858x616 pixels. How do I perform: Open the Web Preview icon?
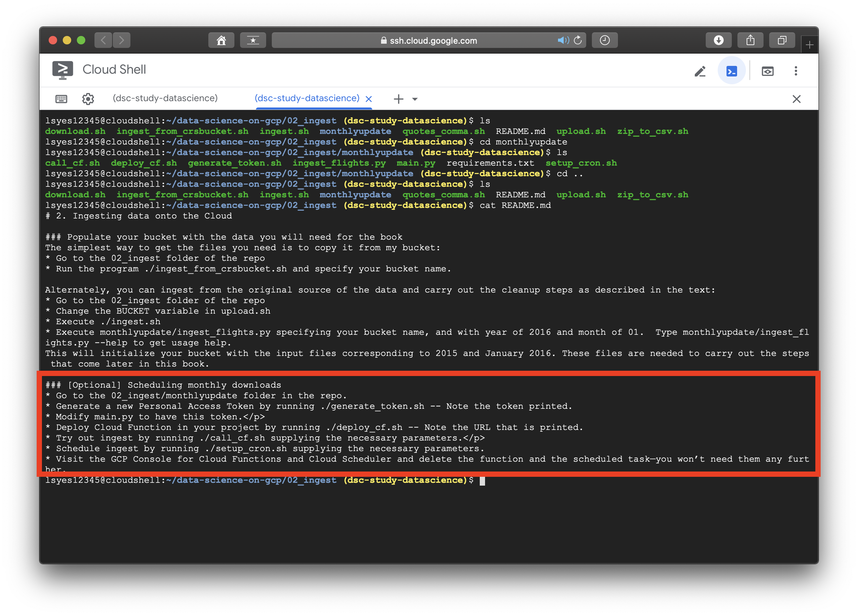[x=767, y=71]
